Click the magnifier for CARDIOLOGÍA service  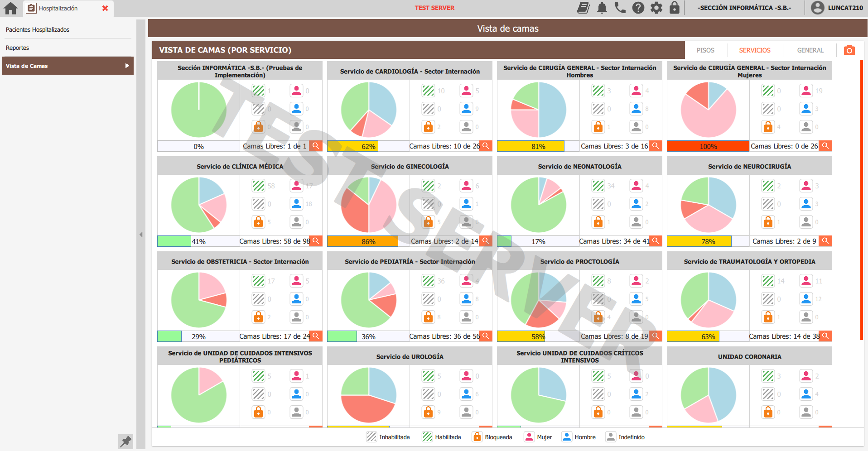click(x=486, y=146)
